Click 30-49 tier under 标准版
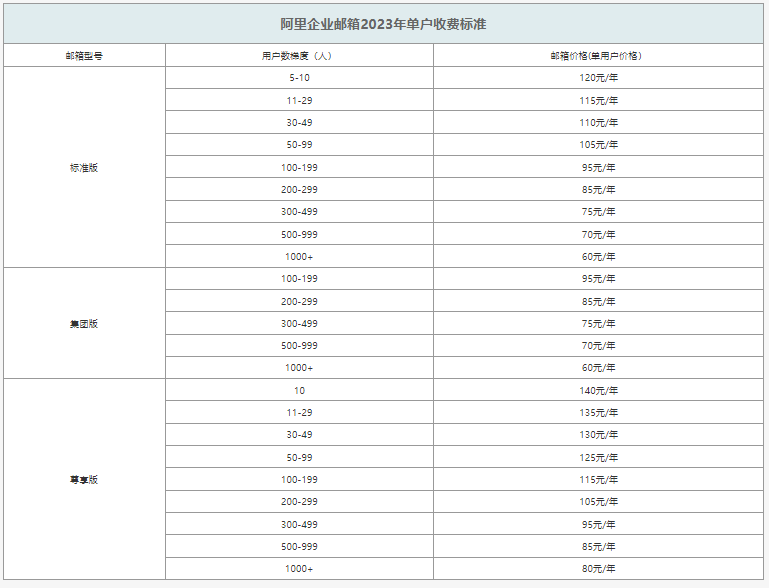The height and width of the screenshot is (588, 769). point(299,123)
